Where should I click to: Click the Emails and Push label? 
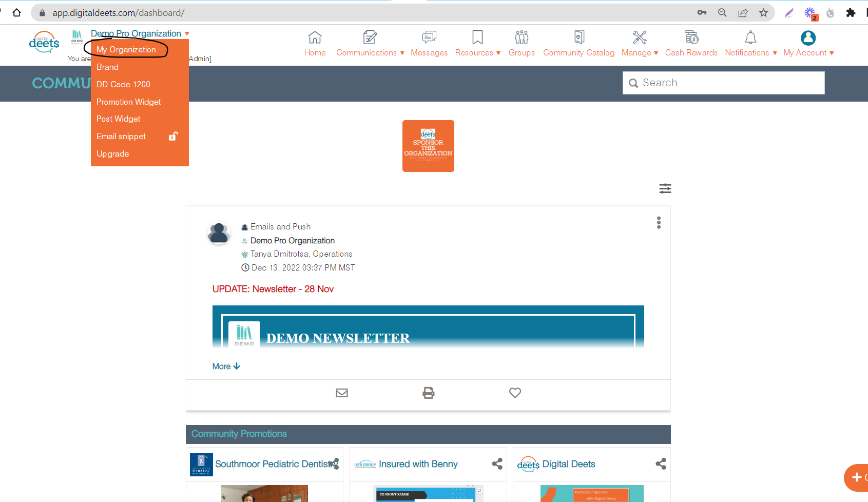coord(280,227)
